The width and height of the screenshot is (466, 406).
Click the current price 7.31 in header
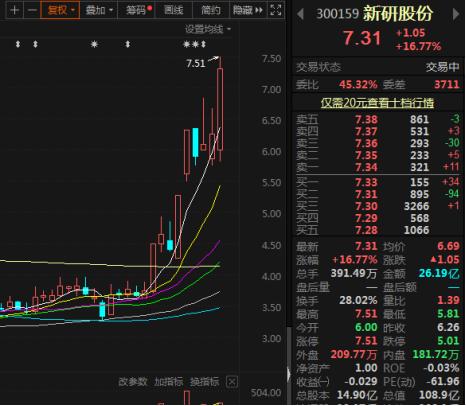point(362,38)
